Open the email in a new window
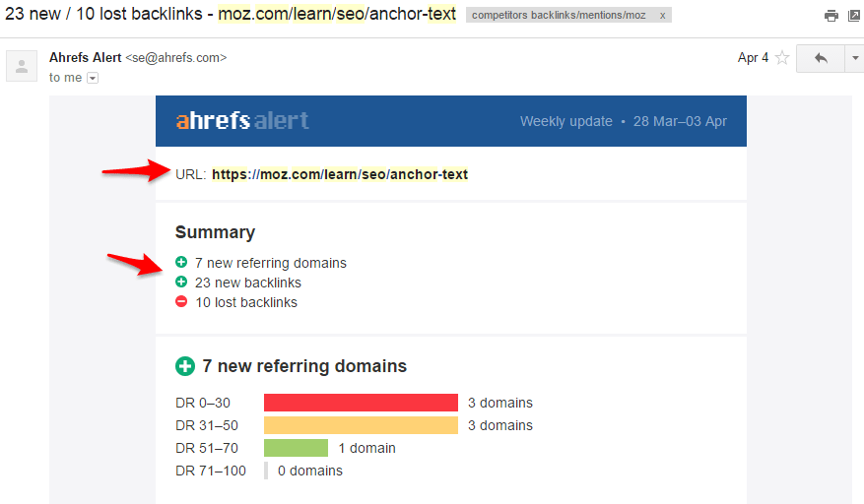Image resolution: width=864 pixels, height=504 pixels. pyautogui.click(x=854, y=16)
